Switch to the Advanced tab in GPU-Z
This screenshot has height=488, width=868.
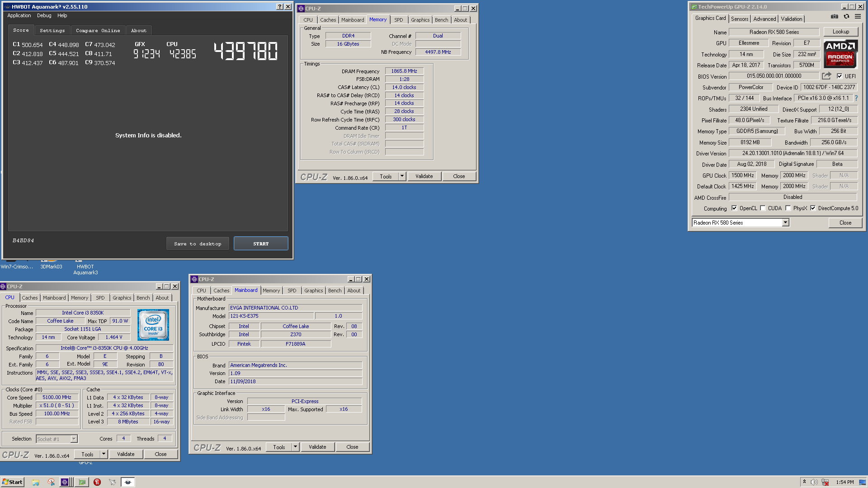(764, 19)
